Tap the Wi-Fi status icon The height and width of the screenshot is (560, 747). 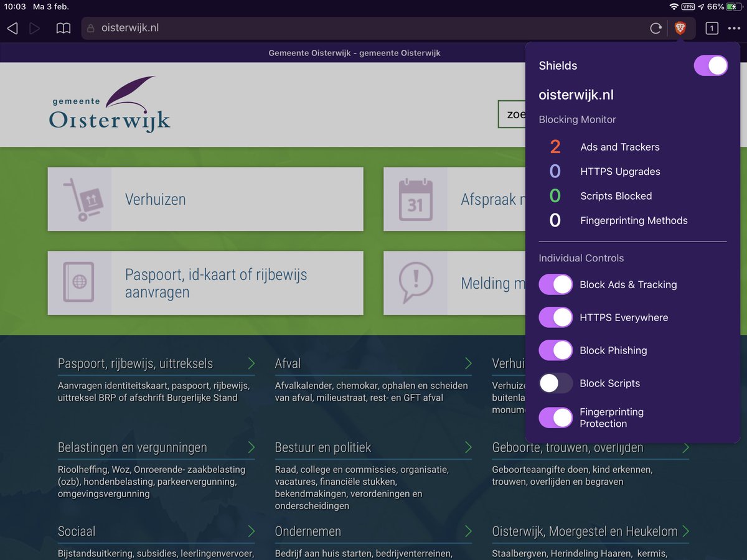coord(674,7)
